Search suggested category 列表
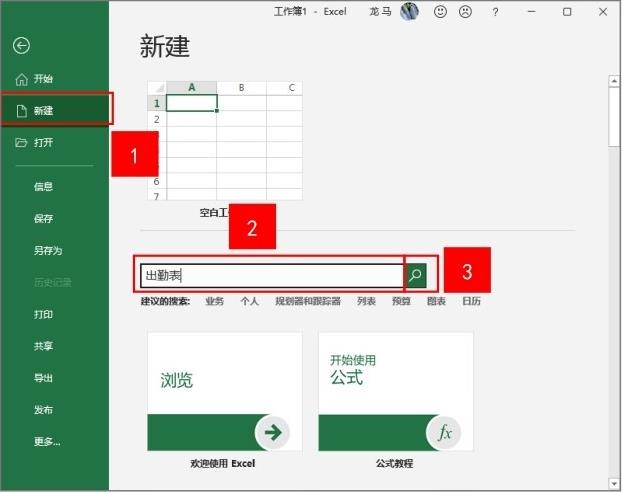 366,301
